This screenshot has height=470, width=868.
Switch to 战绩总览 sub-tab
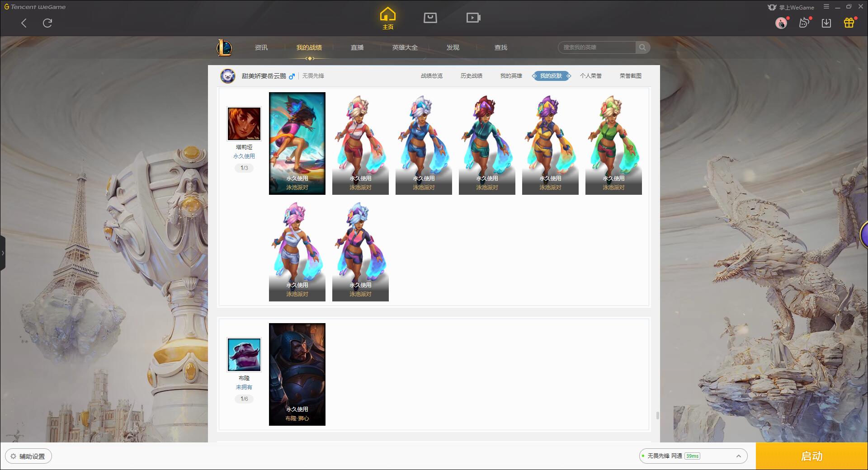(432, 76)
